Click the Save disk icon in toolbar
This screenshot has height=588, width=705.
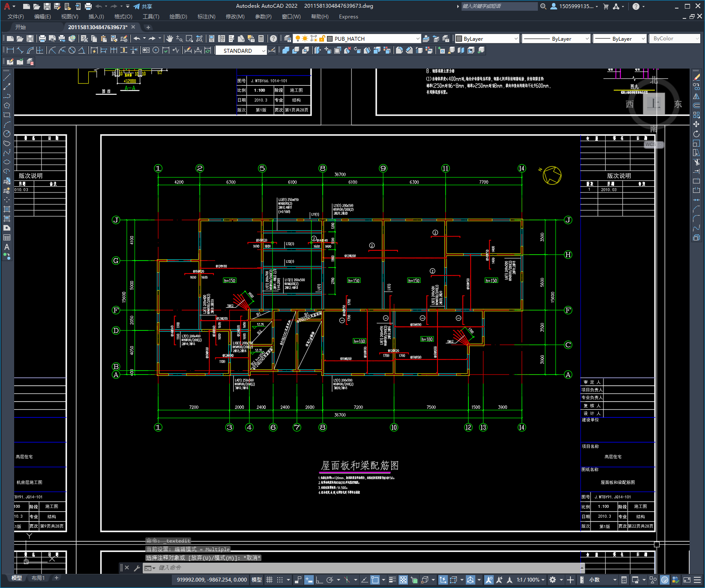30,39
